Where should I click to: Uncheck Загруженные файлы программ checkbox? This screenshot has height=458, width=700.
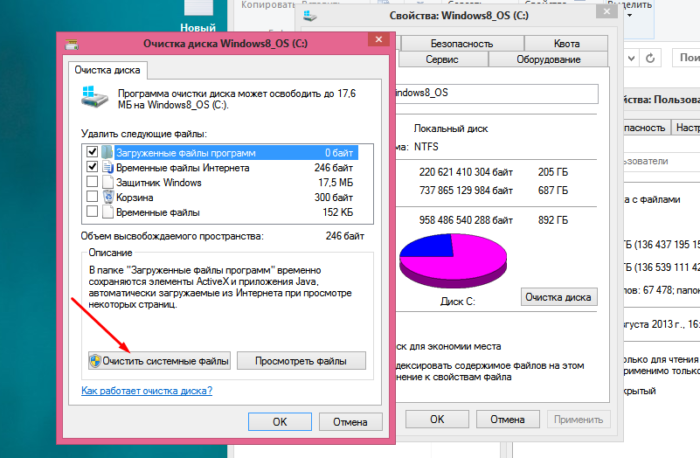click(x=92, y=152)
